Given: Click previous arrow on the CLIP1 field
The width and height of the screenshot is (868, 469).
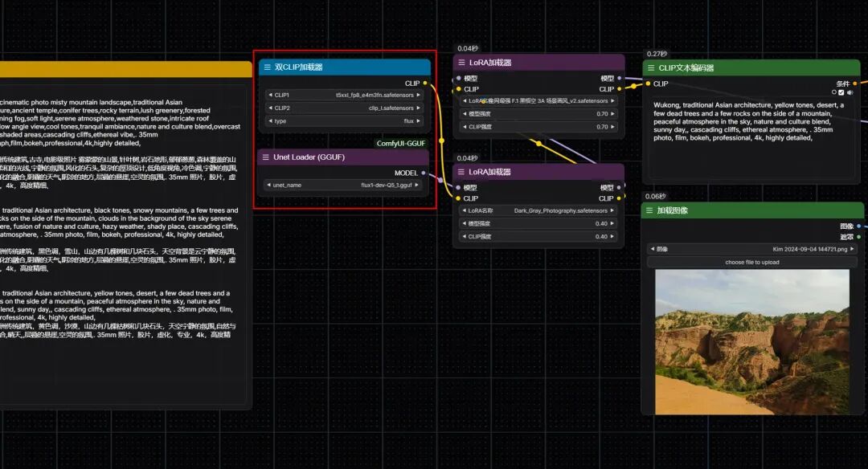Looking at the screenshot, I should (x=270, y=95).
